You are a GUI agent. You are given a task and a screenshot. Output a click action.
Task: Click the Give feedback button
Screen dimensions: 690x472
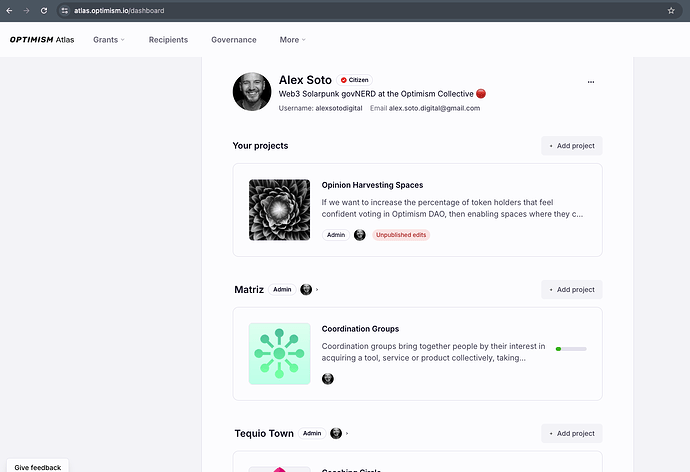[x=37, y=467]
